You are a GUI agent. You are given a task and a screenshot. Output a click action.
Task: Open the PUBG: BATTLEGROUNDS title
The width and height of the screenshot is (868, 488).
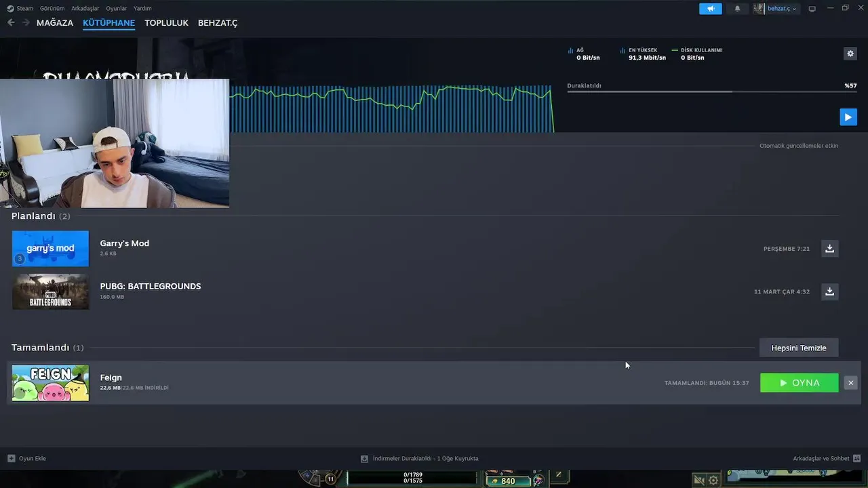click(x=151, y=286)
